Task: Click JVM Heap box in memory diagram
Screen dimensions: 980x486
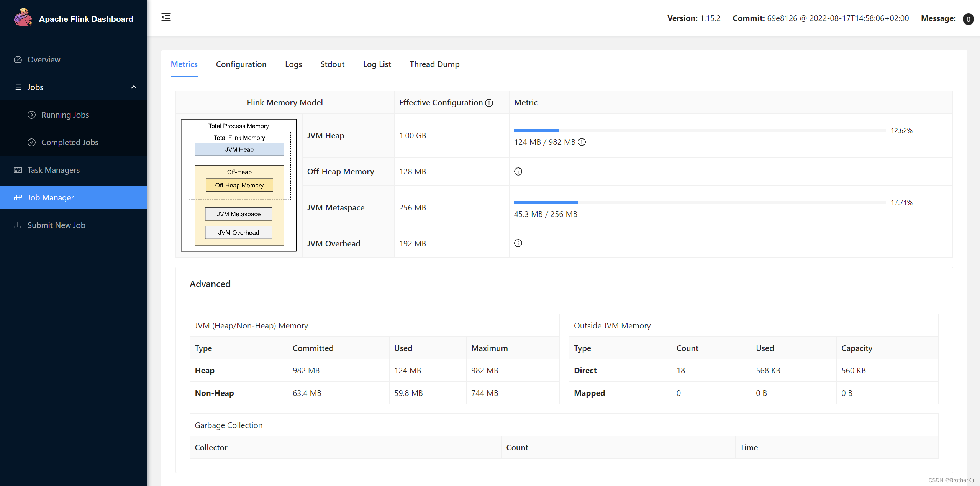Action: (x=239, y=149)
